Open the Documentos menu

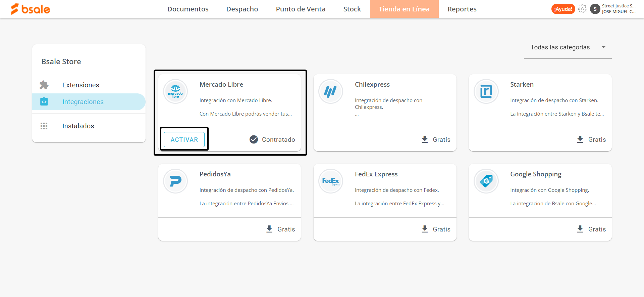(x=188, y=9)
